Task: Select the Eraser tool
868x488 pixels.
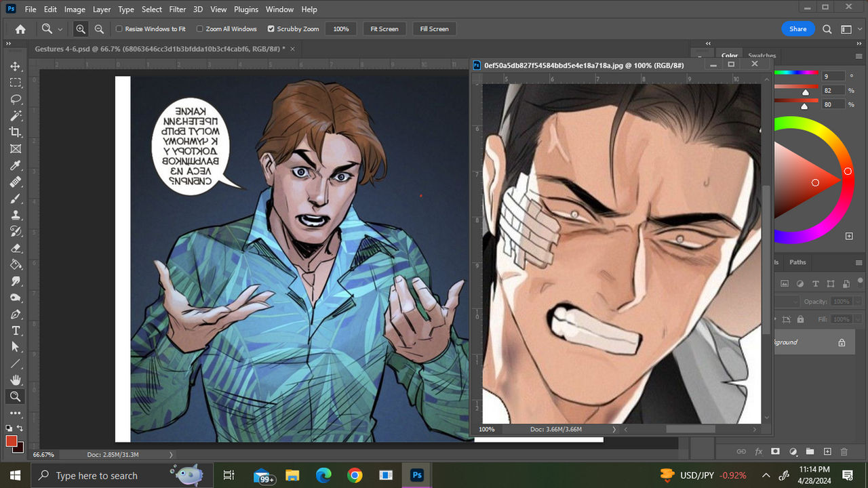Action: (x=16, y=248)
